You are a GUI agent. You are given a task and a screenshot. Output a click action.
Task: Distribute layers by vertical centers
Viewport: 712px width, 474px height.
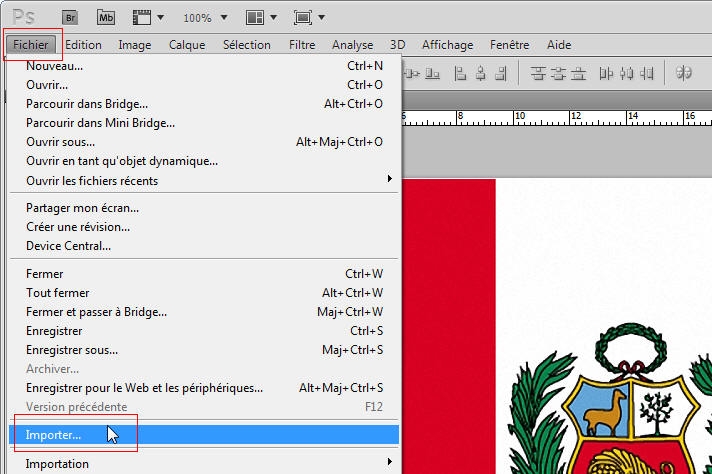(558, 73)
